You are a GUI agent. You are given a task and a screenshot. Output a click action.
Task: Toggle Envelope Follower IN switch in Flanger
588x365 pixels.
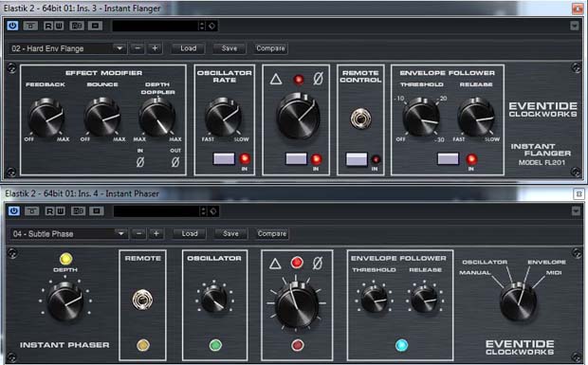(x=449, y=158)
